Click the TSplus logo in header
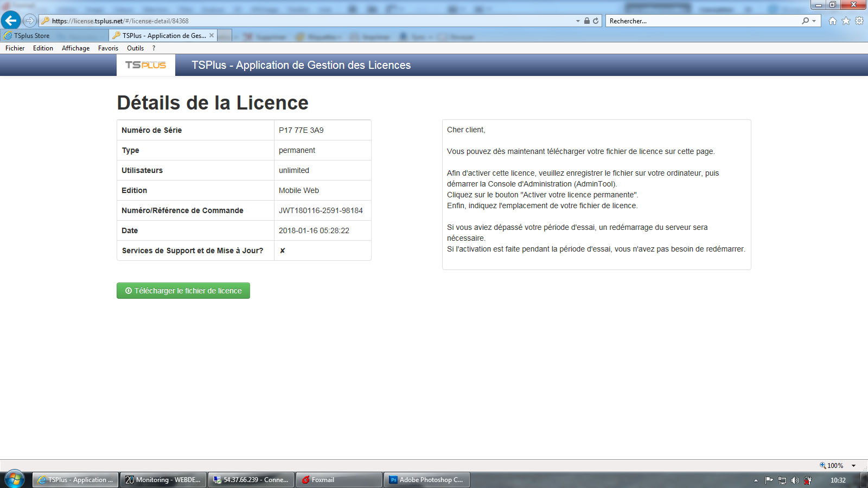This screenshot has height=488, width=868. click(x=145, y=65)
